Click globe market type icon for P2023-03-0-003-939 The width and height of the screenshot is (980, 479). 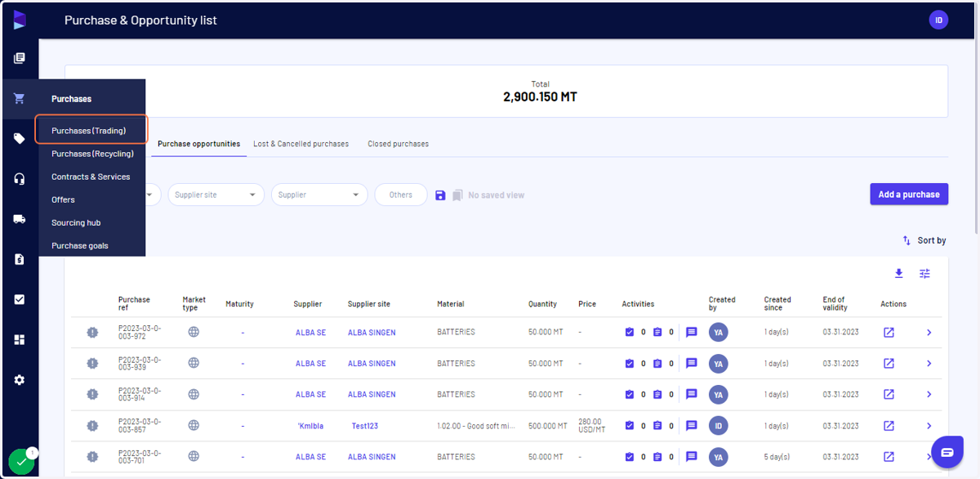[194, 363]
